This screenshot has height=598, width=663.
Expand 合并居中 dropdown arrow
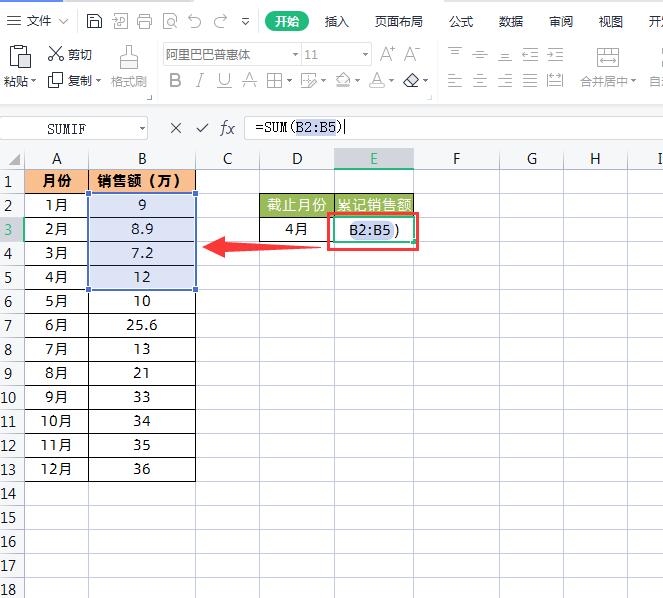(633, 80)
